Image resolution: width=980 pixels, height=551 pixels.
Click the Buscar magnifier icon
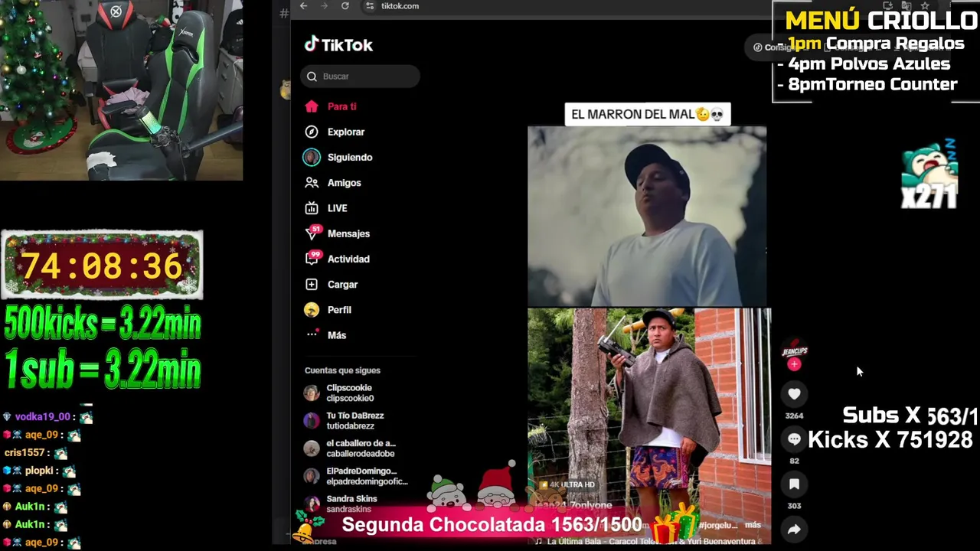312,77
